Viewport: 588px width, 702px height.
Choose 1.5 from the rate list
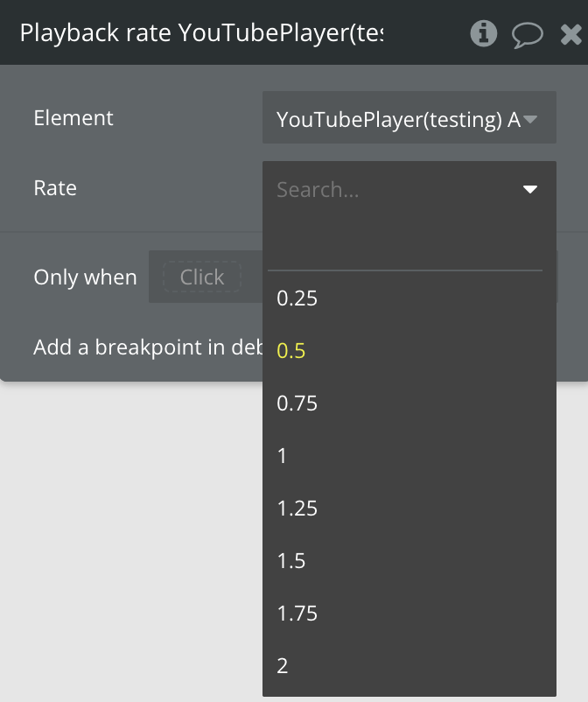[x=291, y=561]
